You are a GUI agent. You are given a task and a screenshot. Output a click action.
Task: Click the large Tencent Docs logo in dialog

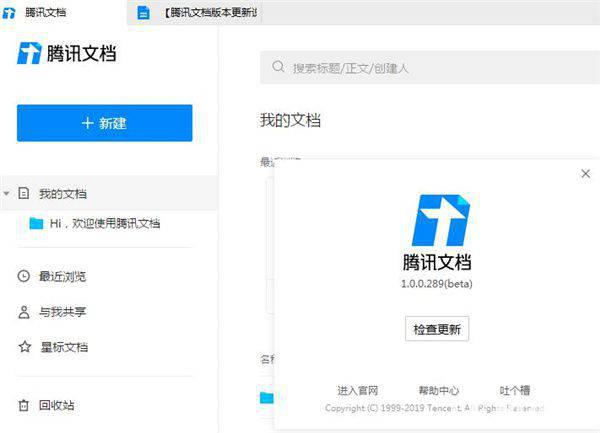440,220
